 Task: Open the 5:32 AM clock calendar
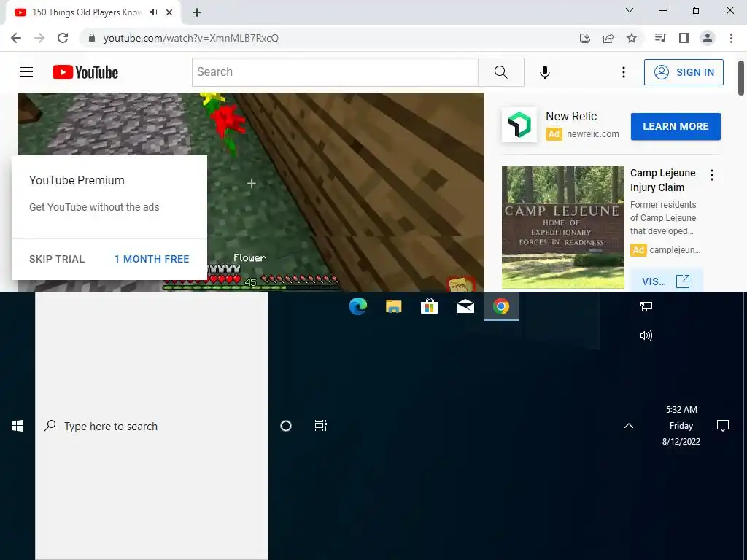click(x=681, y=425)
